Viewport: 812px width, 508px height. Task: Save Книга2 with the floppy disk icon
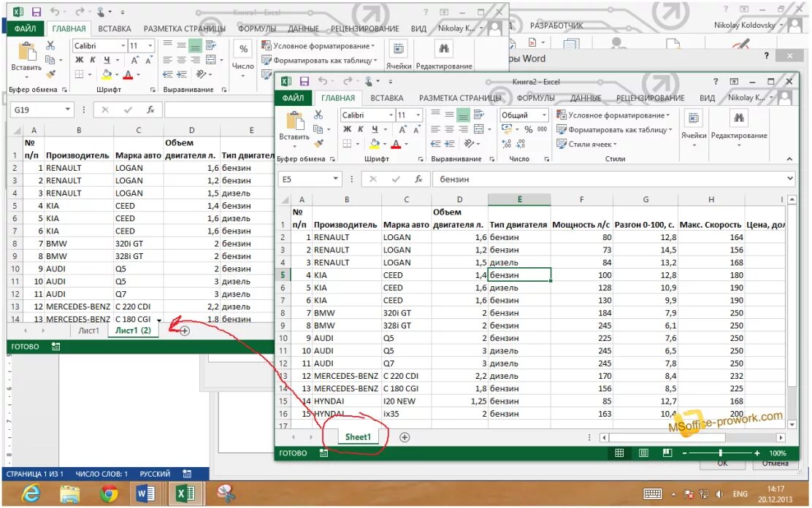pyautogui.click(x=304, y=81)
